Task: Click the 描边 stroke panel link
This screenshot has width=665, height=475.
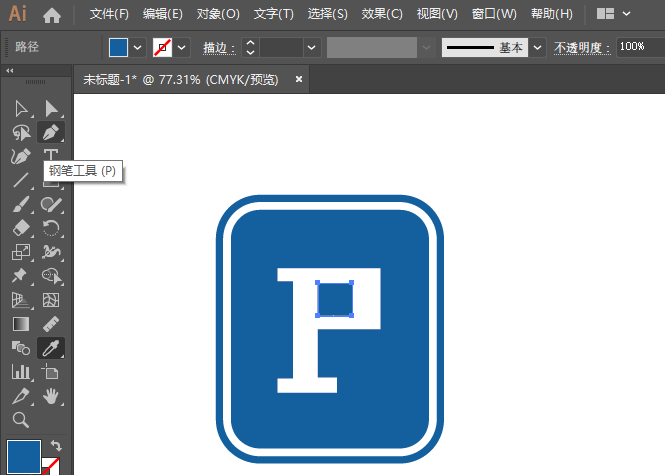Action: (217, 48)
